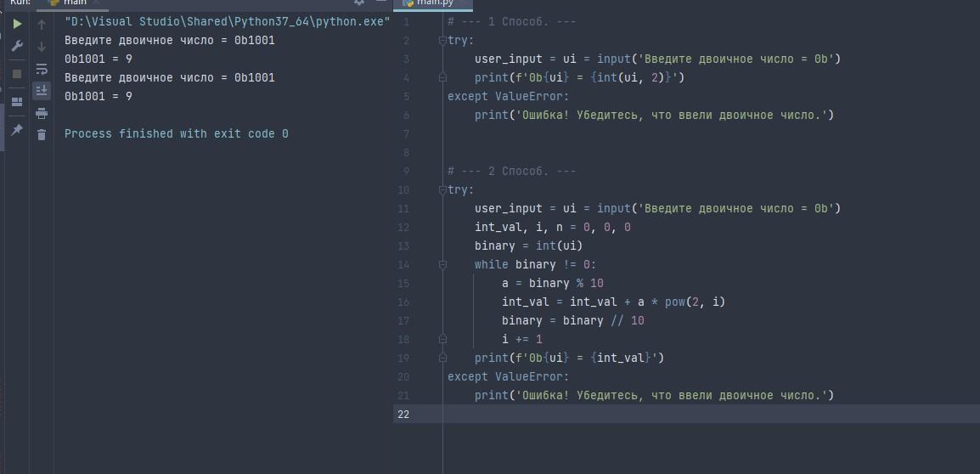Print the console output with printer icon
The height and width of the screenshot is (474, 980).
pyautogui.click(x=42, y=113)
